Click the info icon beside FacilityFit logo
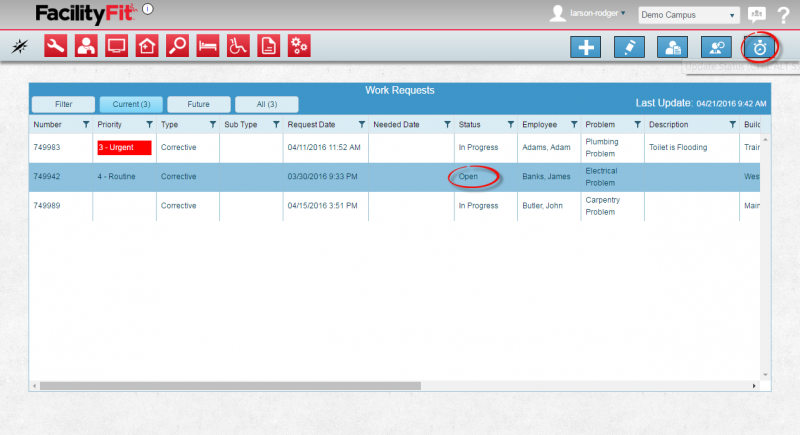800x435 pixels. [x=148, y=9]
